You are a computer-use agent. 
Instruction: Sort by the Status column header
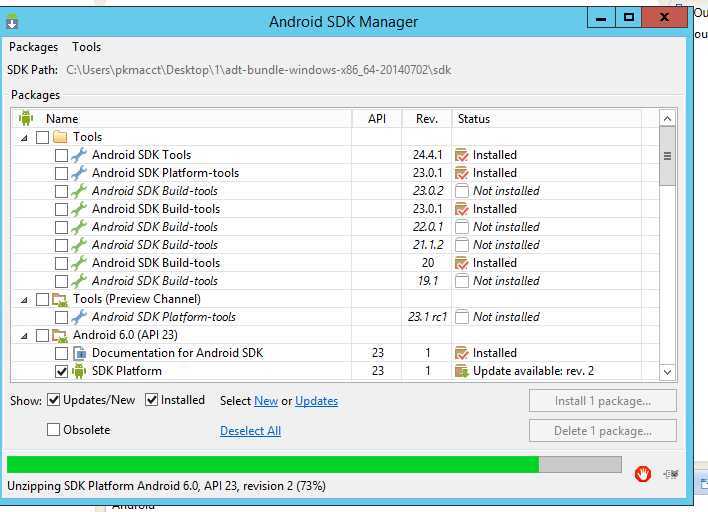click(x=546, y=119)
